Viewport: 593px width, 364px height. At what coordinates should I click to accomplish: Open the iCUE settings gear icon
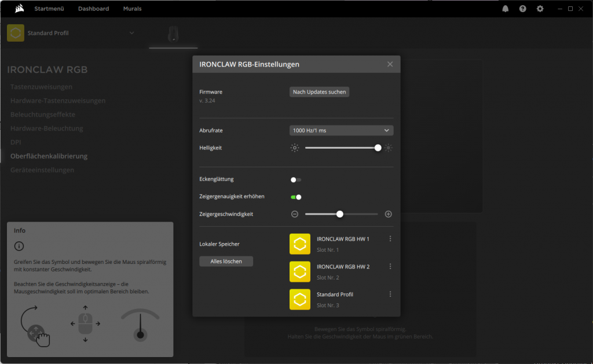pos(540,9)
